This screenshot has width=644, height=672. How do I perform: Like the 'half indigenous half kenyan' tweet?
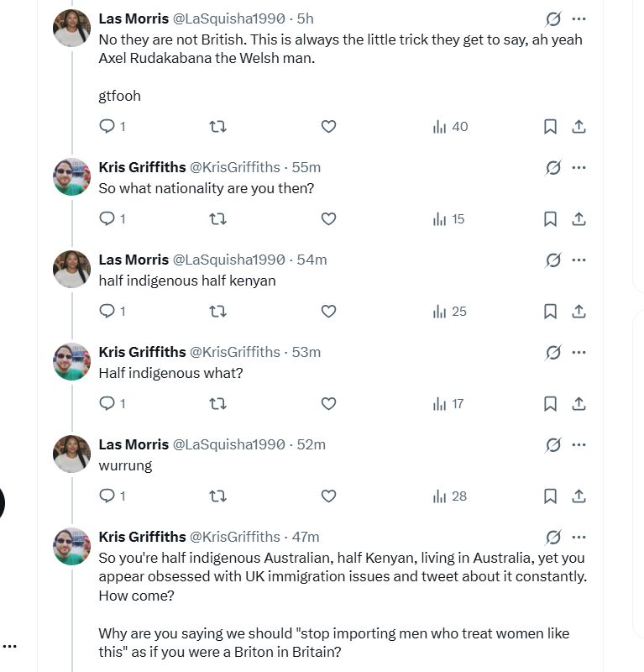tap(328, 311)
